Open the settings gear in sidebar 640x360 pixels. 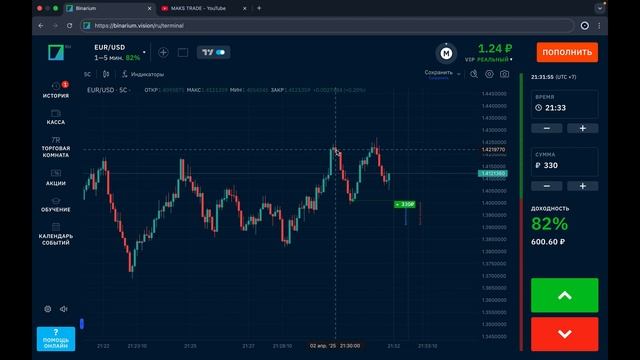48,309
